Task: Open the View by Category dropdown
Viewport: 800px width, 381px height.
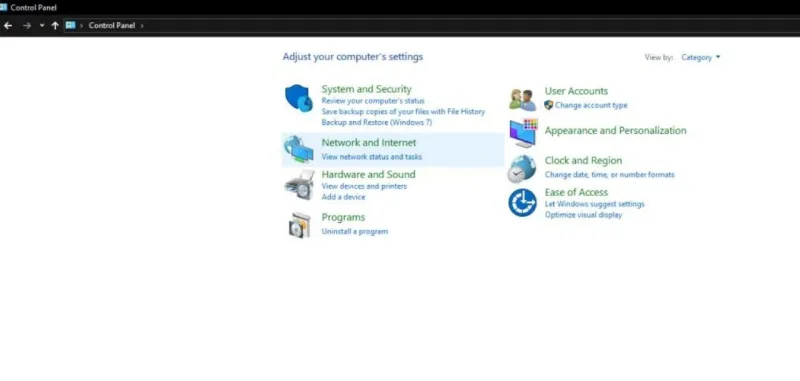Action: pyautogui.click(x=701, y=58)
